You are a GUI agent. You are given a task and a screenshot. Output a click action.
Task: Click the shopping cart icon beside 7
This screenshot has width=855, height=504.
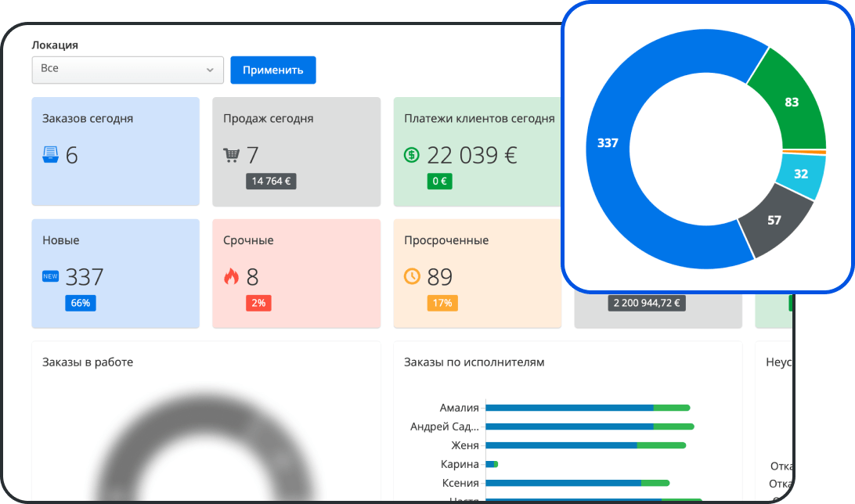coord(231,155)
